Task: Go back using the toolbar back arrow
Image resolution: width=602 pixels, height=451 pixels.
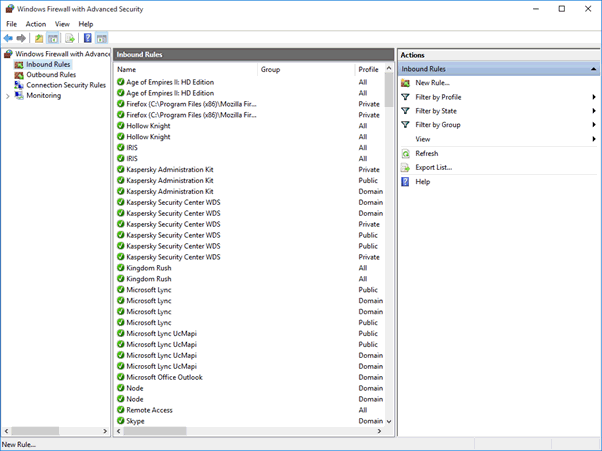Action: (8, 38)
